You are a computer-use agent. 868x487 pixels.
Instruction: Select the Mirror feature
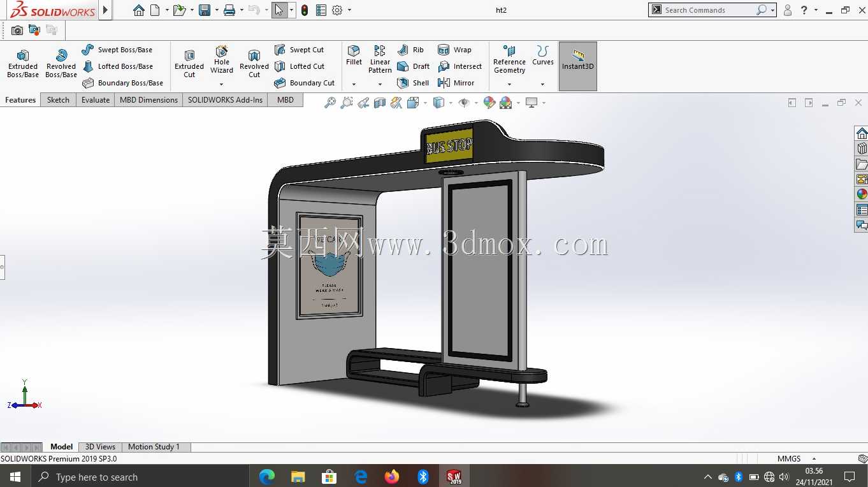point(456,83)
